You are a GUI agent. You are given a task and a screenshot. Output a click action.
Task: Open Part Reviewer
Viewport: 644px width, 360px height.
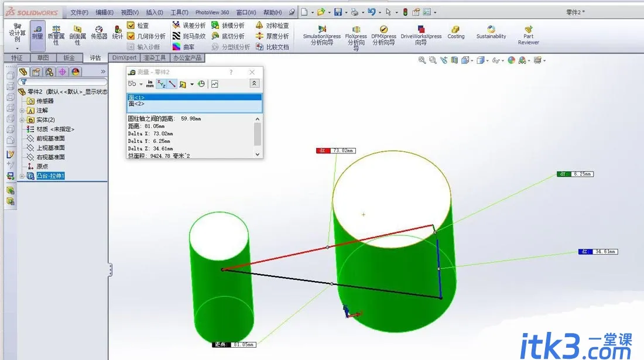pyautogui.click(x=529, y=35)
